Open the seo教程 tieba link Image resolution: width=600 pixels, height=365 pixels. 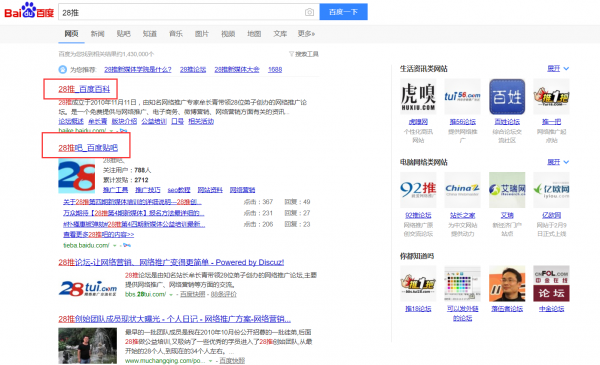(179, 190)
